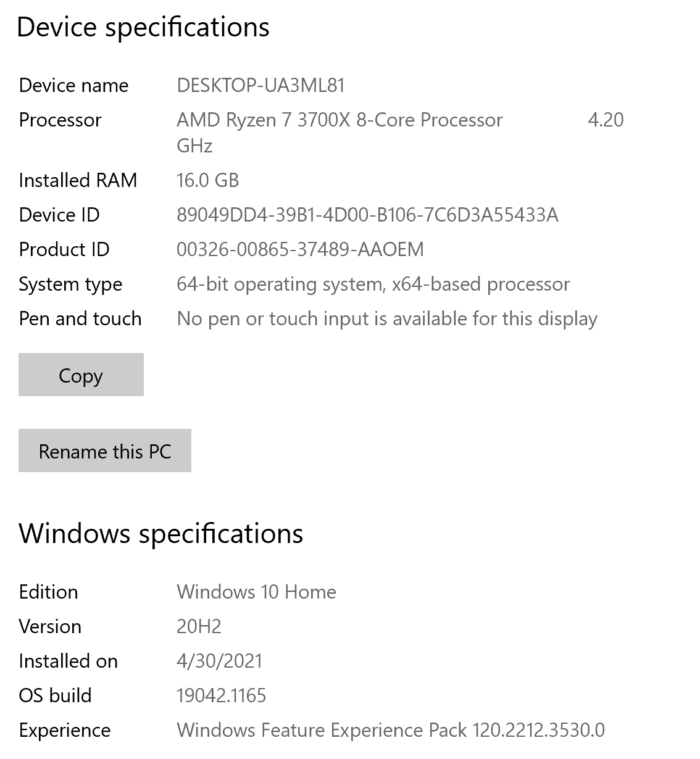Image resolution: width=700 pixels, height=759 pixels.
Task: Click the Device specifications heading
Action: pos(143,27)
